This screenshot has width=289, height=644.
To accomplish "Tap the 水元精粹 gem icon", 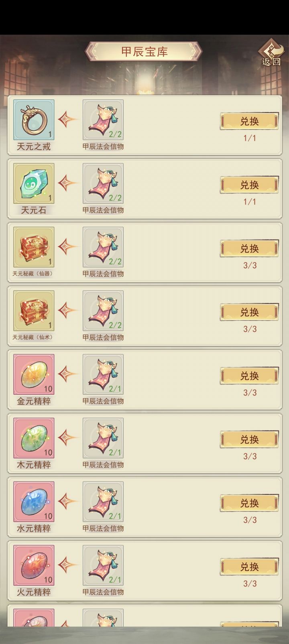I will pos(34,502).
